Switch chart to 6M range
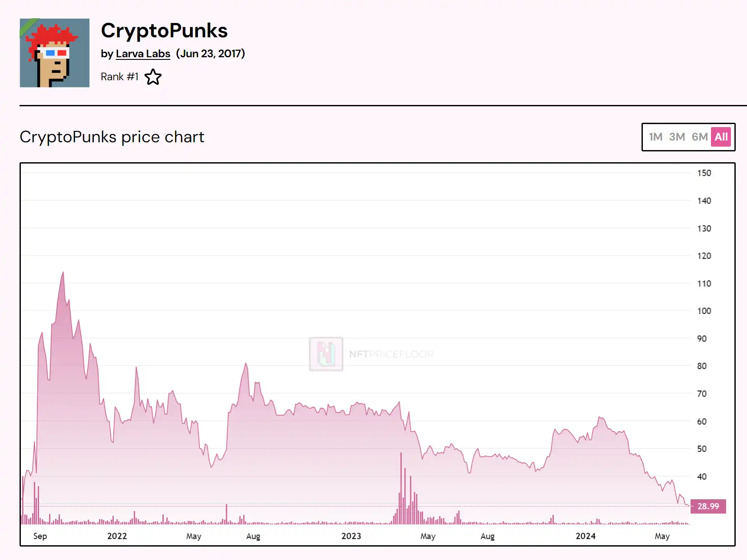The image size is (747, 560). pyautogui.click(x=699, y=137)
